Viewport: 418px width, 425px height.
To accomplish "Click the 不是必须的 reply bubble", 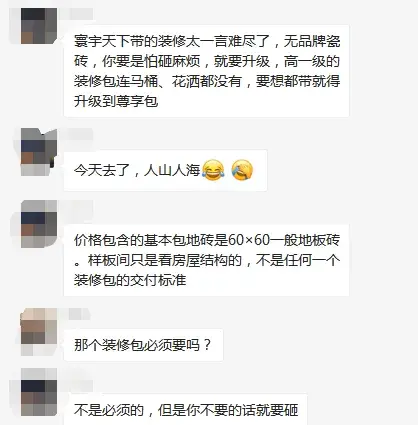I will pyautogui.click(x=185, y=409).
